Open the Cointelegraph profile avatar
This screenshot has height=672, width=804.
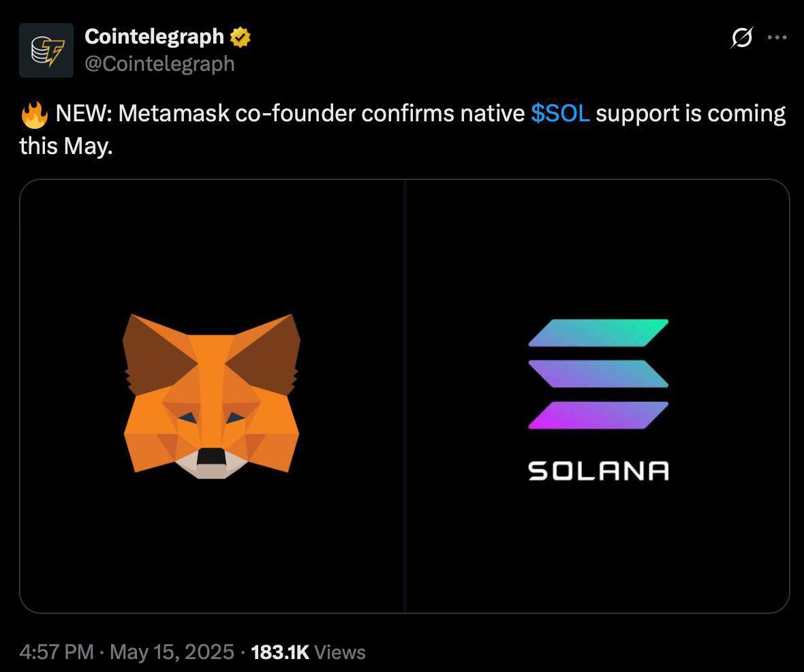point(46,50)
